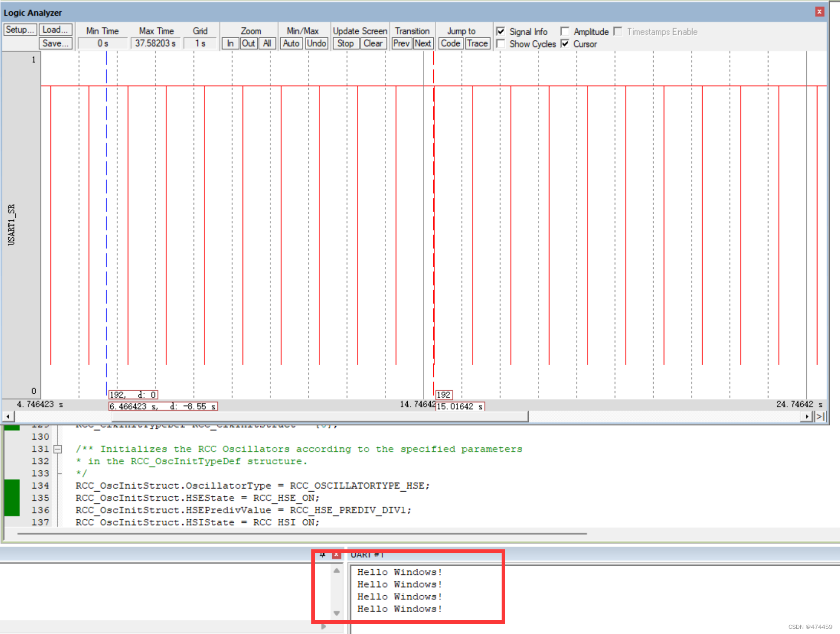This screenshot has width=840, height=634.
Task: Auto-scale the Min/Max range
Action: point(291,43)
